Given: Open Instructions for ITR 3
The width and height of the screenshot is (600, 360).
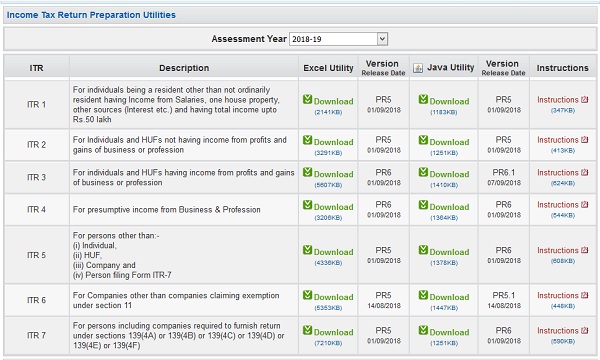Looking at the screenshot, I should coord(558,173).
